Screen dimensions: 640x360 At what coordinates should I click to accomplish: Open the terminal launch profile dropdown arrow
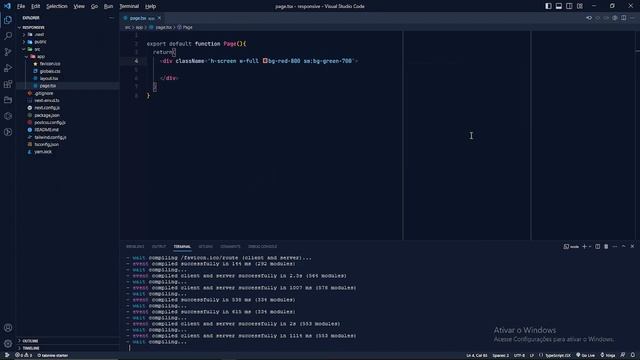[590, 247]
